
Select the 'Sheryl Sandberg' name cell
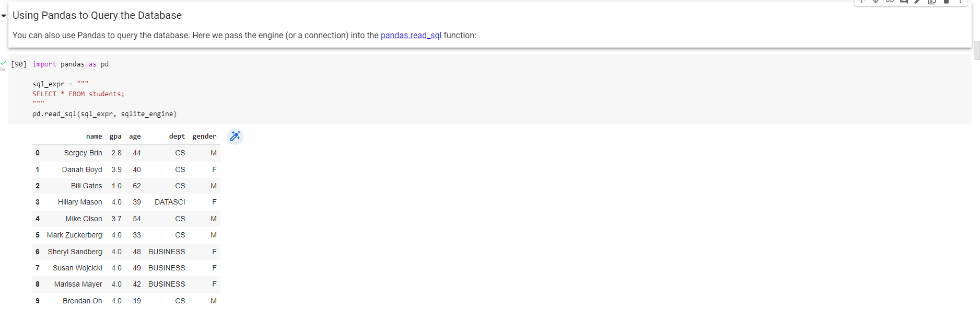75,252
